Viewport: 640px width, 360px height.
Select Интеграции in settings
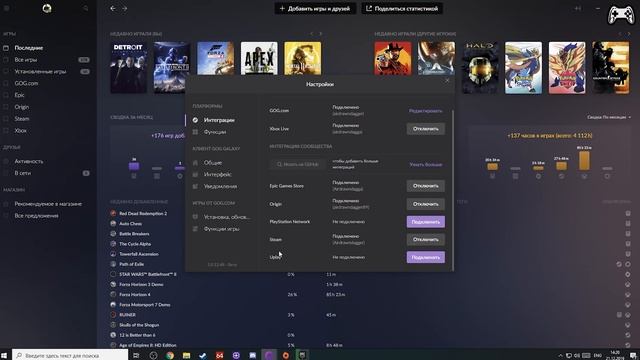coord(219,120)
